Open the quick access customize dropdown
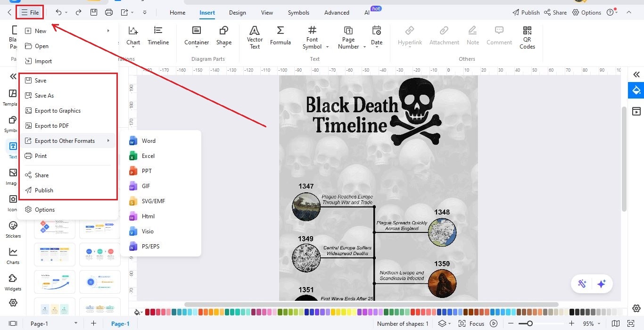The image size is (644, 330). pos(144,12)
